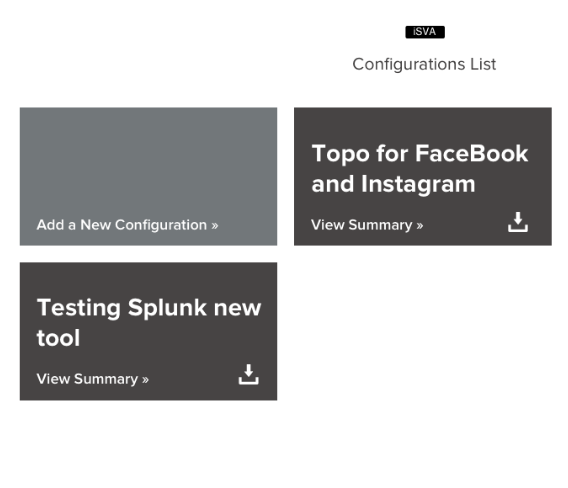Click the word Instagram in the Topo tile
The height and width of the screenshot is (488, 568).
pyautogui.click(x=418, y=185)
